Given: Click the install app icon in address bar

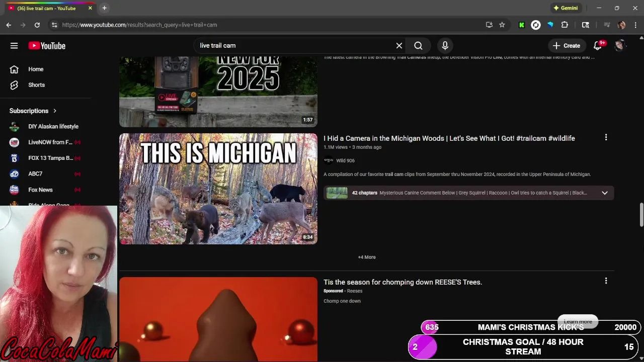Looking at the screenshot, I should [489, 25].
